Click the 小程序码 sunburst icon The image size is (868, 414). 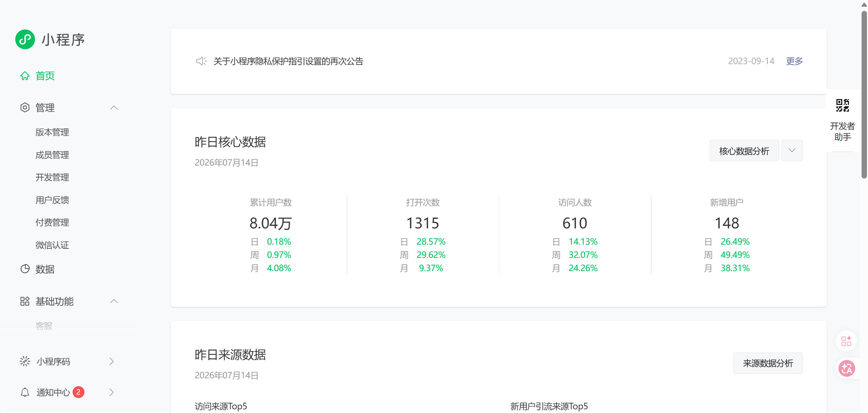25,361
